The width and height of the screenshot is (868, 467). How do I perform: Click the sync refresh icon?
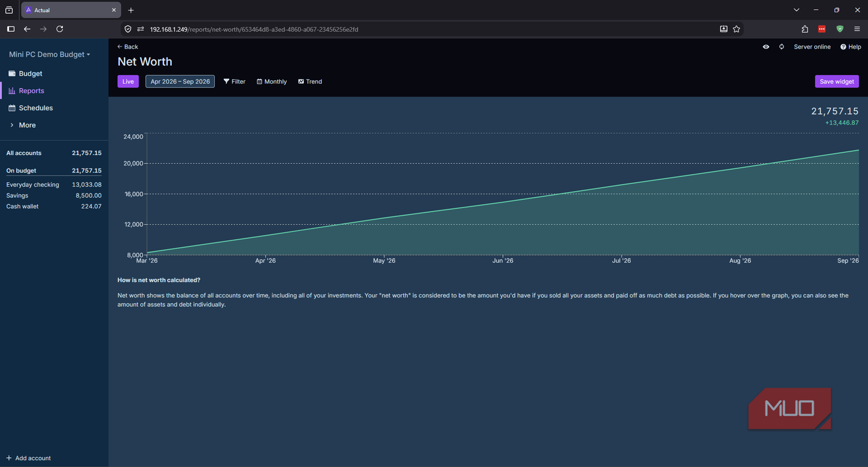781,47
